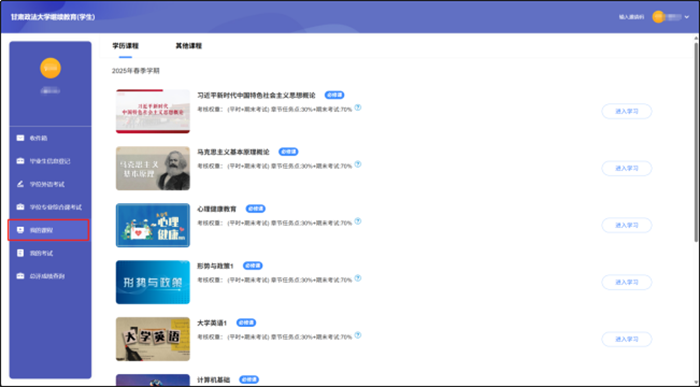The width and height of the screenshot is (700, 387).
Task: Click help icon beside 心理健康教育 weighting
Action: [358, 221]
